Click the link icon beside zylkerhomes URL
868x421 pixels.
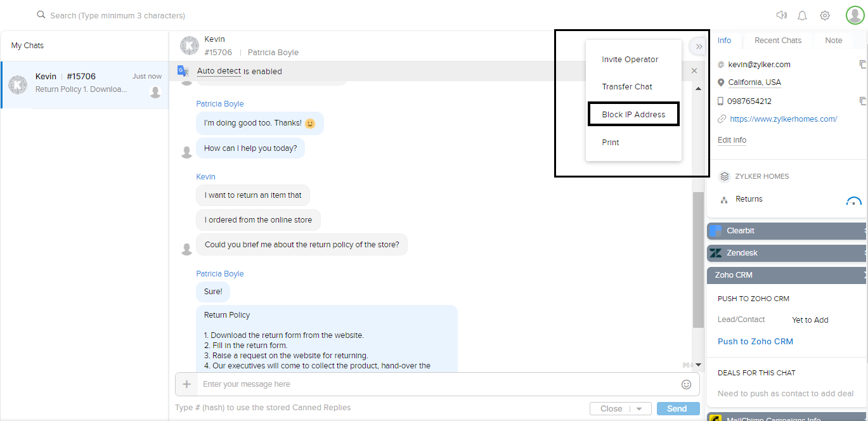point(721,119)
